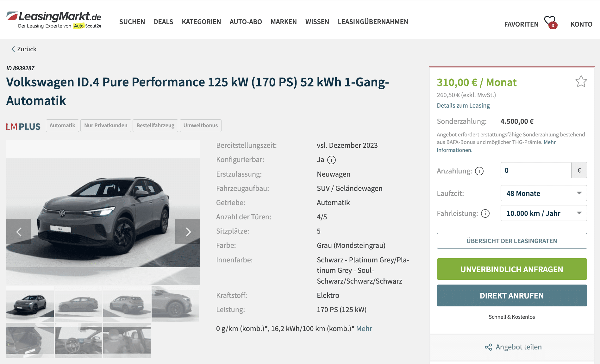Click Mehr link after consumption values
The image size is (600, 364).
[364, 329]
